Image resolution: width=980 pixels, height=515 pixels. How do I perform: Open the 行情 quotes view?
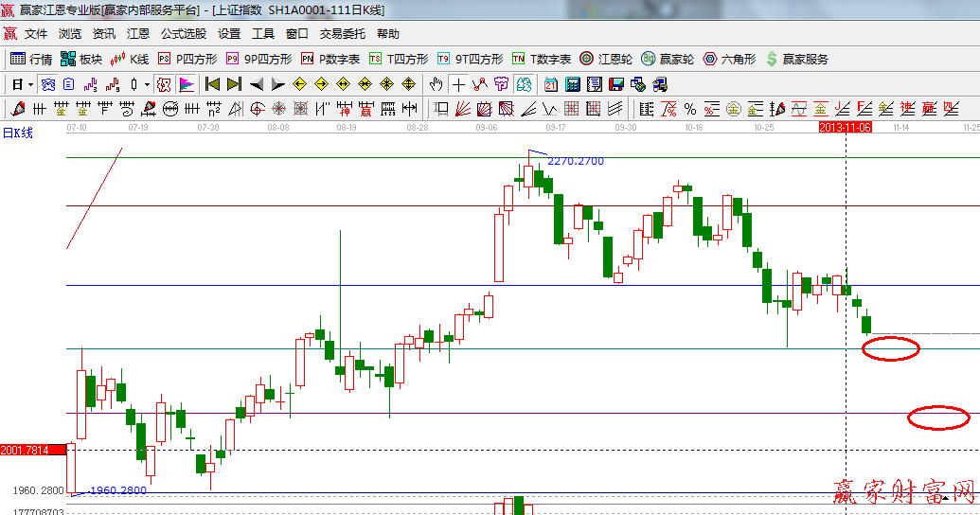coord(31,59)
